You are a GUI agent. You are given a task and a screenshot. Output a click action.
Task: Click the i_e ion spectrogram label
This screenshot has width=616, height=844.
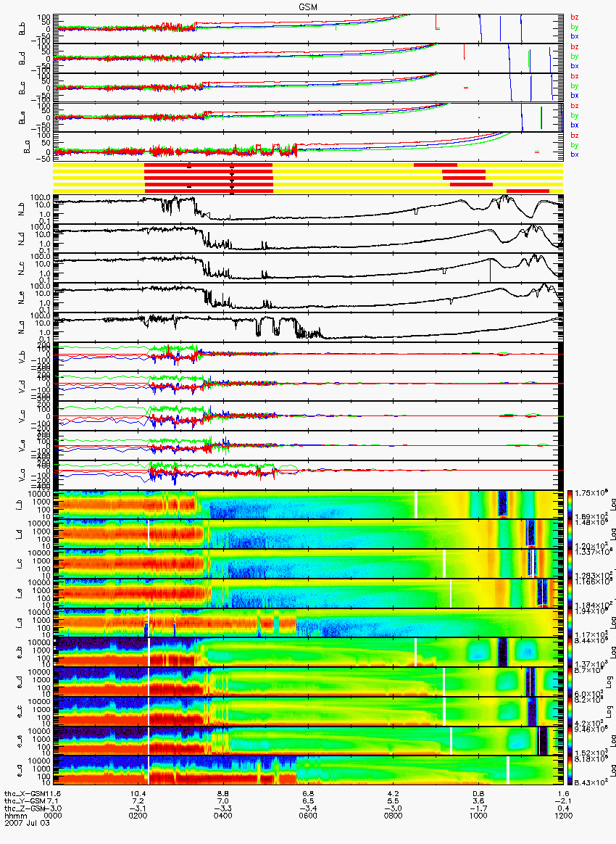(20, 593)
